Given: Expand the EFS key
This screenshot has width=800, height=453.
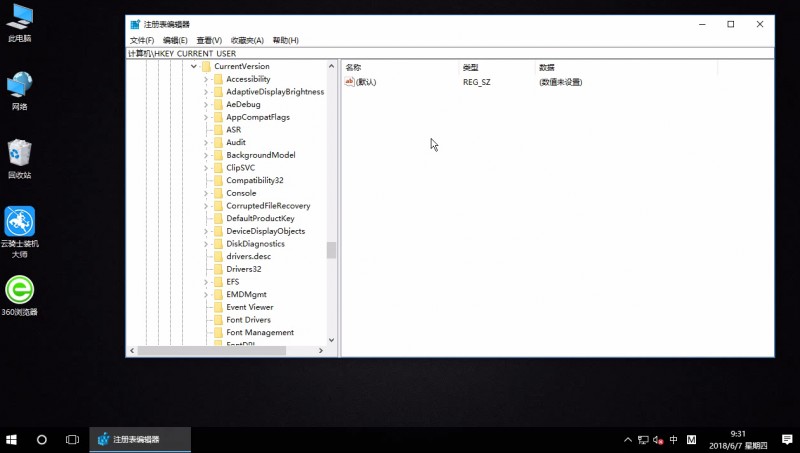Looking at the screenshot, I should tap(206, 282).
